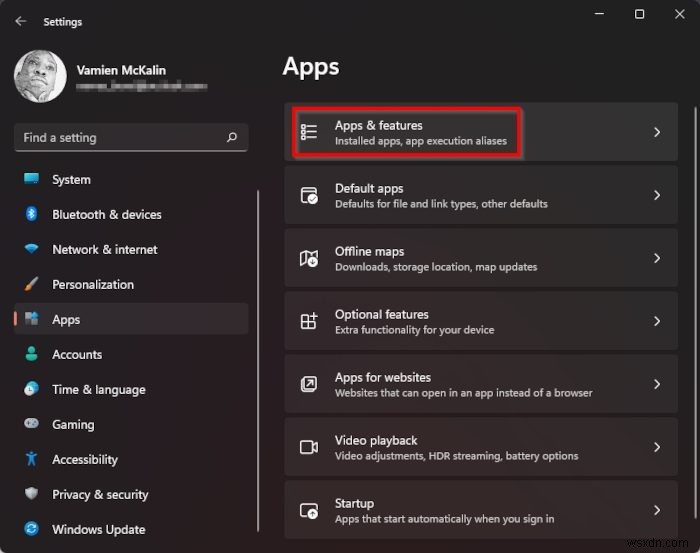Click the Privacy shield icon
The image size is (700, 553).
(x=31, y=494)
